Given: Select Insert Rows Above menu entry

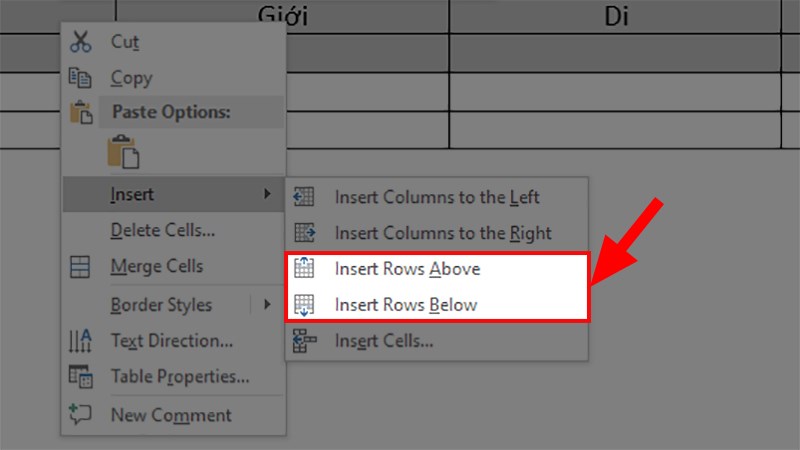Looking at the screenshot, I should pos(407,269).
